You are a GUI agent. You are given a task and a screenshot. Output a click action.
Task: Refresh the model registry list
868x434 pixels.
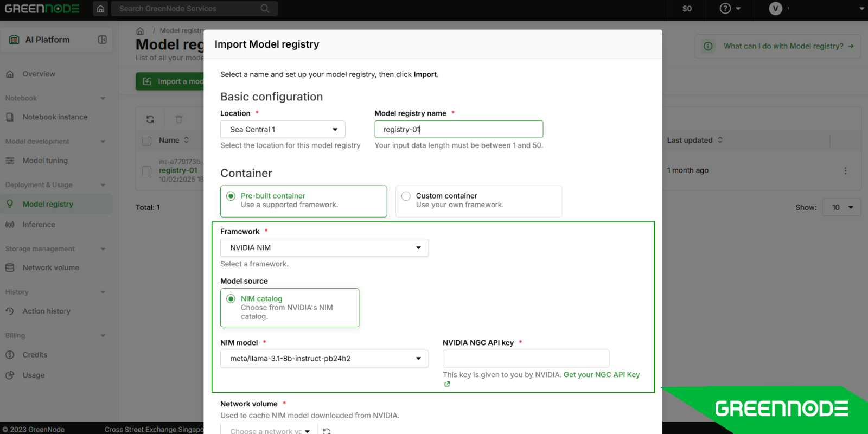point(150,119)
